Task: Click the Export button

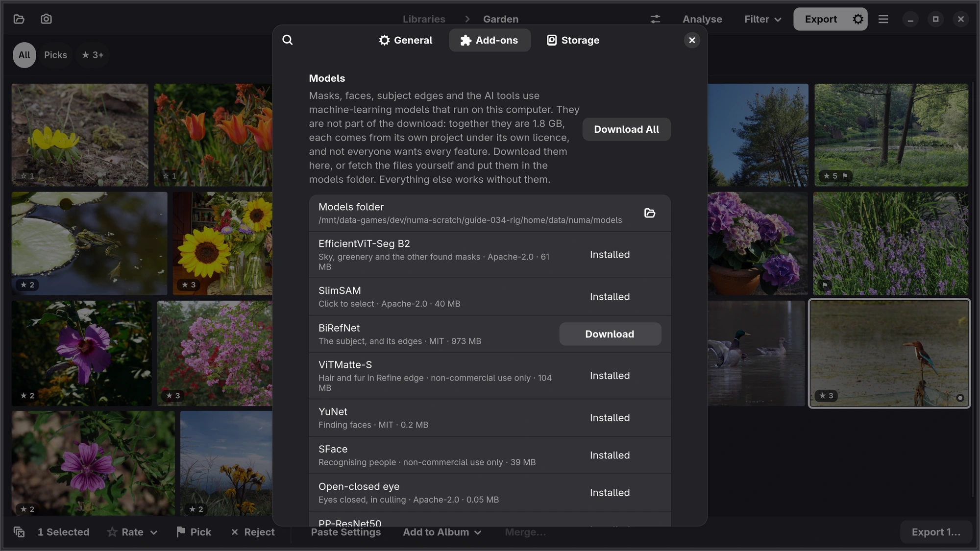Action: (821, 19)
